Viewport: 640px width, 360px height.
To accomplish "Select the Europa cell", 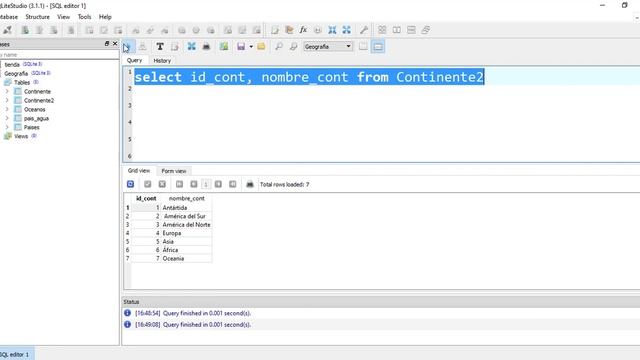I will (187, 233).
